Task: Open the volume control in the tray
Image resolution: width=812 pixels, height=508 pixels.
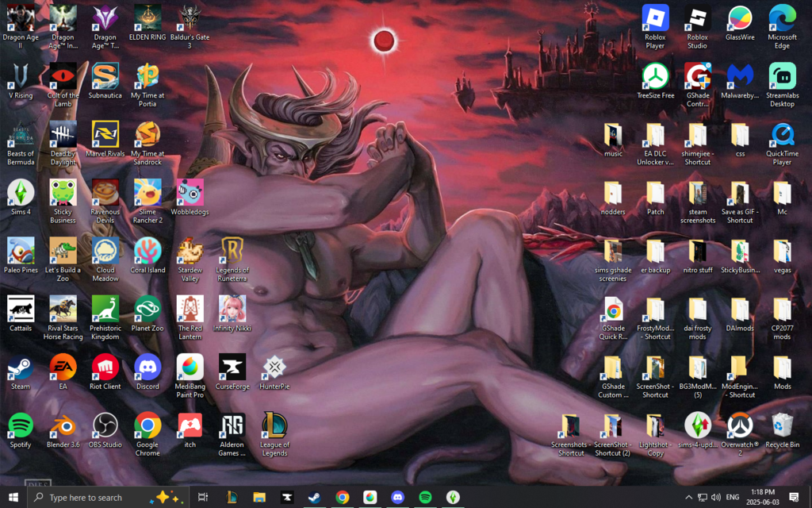Action: (x=716, y=497)
